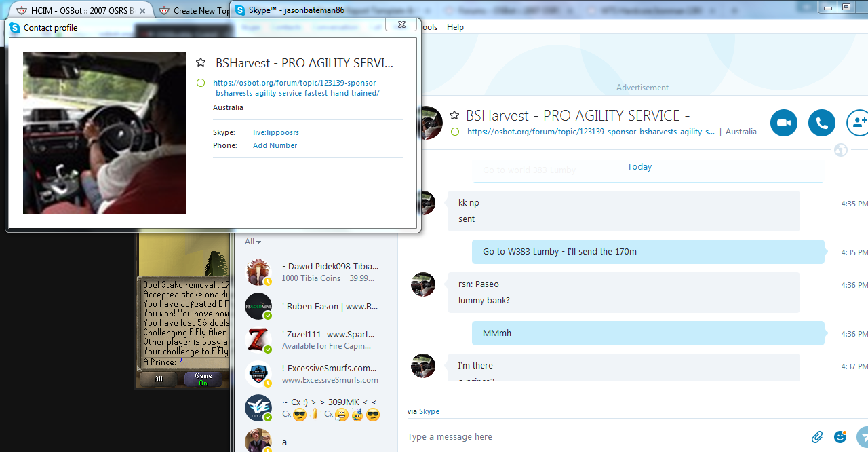Click the Contact profile picture thumbnail
Viewport: 868px width, 452px height.
click(x=104, y=133)
